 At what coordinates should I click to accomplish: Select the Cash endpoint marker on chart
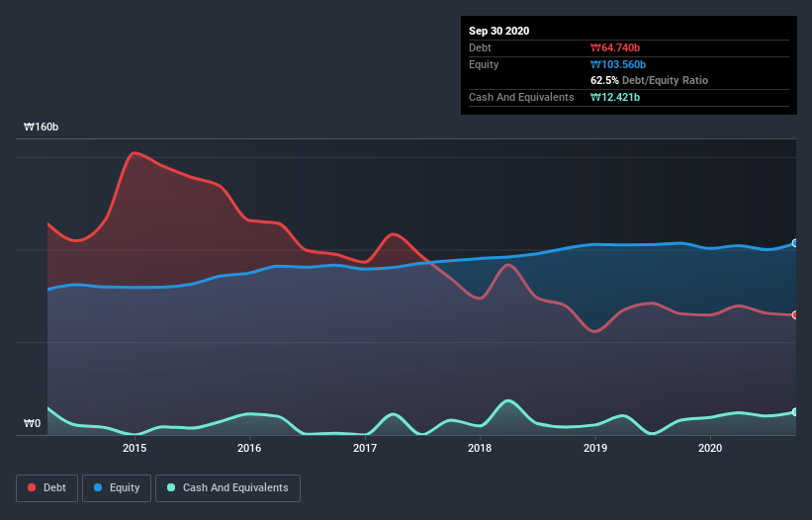[795, 412]
